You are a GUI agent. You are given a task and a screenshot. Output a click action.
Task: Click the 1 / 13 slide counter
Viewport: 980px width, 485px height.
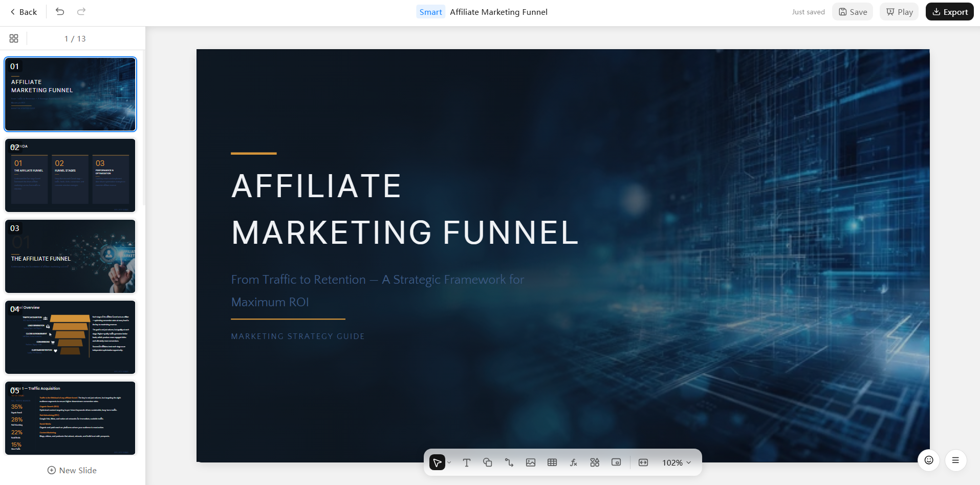tap(75, 38)
